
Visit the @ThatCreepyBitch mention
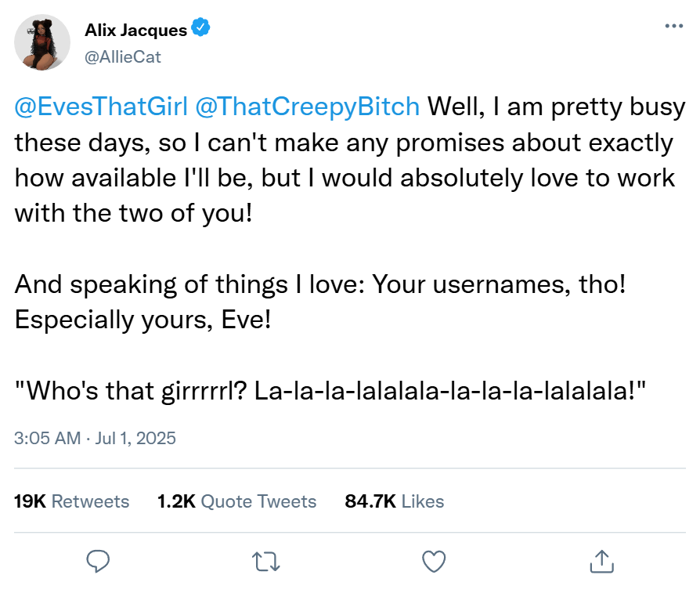coord(307,107)
